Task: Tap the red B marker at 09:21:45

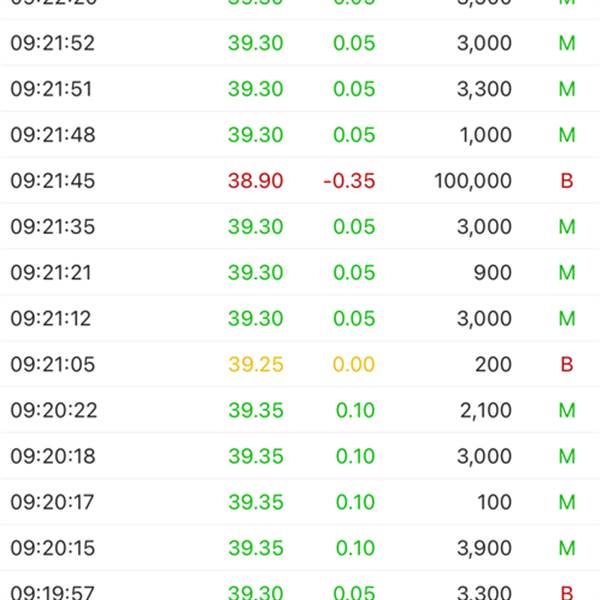Action: pyautogui.click(x=567, y=181)
